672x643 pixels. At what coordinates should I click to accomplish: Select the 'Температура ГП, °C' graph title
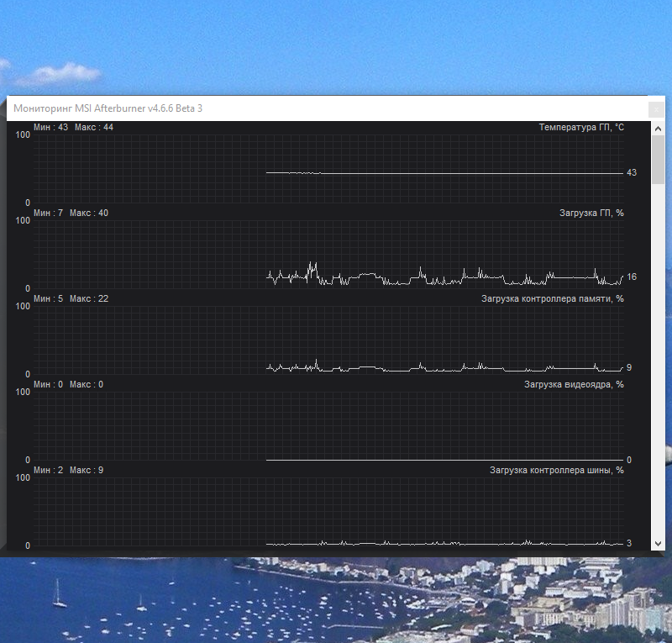point(581,128)
